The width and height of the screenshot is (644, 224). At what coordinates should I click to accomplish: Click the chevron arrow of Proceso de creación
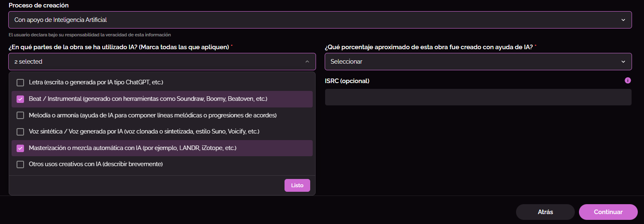[623, 20]
